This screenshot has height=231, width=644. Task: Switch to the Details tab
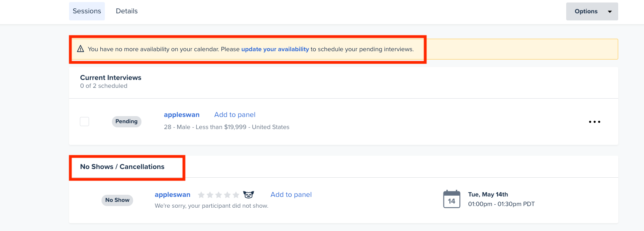click(127, 11)
